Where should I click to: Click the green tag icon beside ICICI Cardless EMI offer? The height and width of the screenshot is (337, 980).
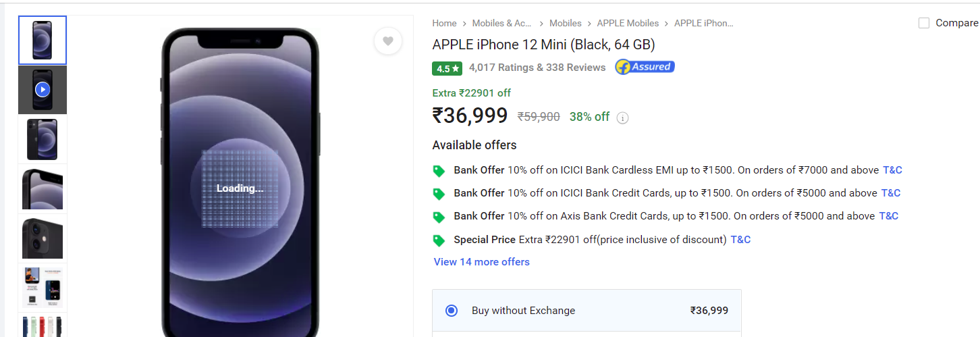[439, 171]
